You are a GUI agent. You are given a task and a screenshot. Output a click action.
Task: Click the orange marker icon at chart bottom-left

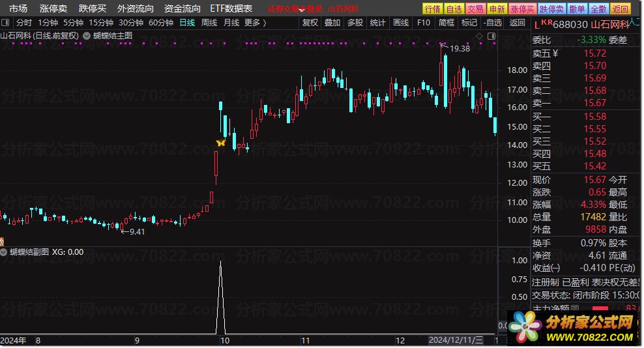pyautogui.click(x=2, y=242)
